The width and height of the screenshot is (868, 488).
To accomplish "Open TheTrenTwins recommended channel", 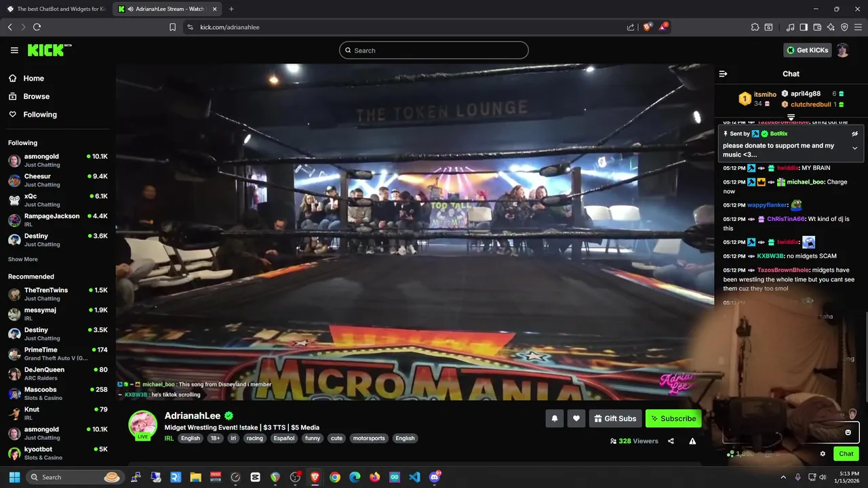I will click(58, 294).
